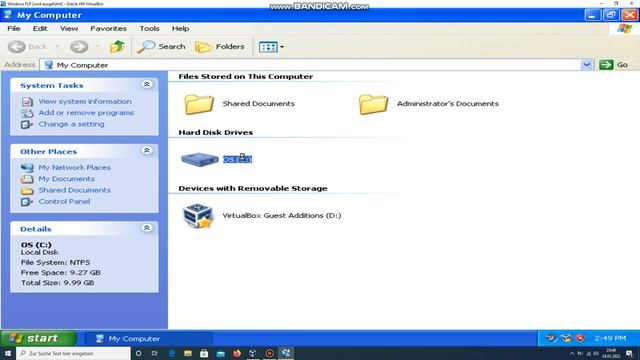Expand the Address bar dropdown
The width and height of the screenshot is (640, 360).
pyautogui.click(x=587, y=64)
